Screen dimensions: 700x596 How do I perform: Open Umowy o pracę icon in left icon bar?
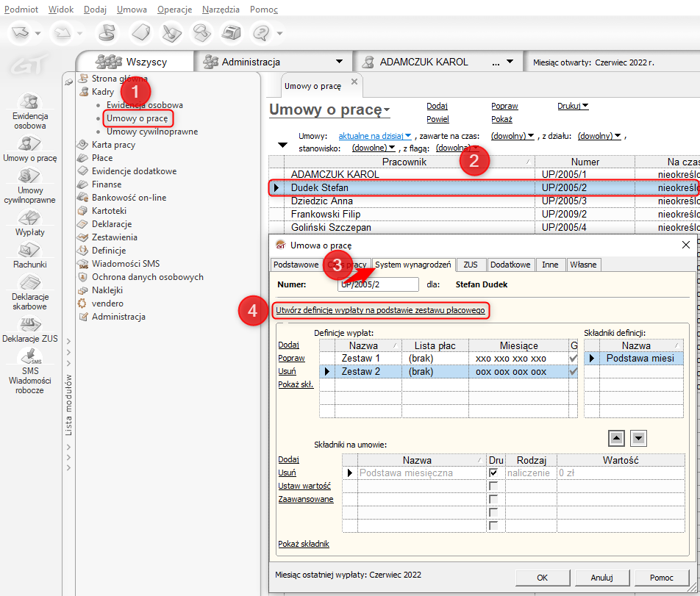(30, 149)
